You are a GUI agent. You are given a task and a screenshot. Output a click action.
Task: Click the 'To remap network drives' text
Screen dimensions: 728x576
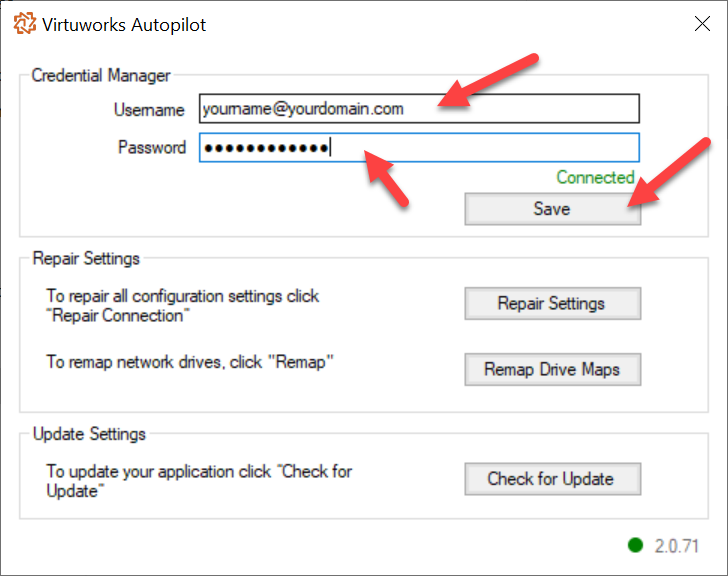[x=190, y=362]
